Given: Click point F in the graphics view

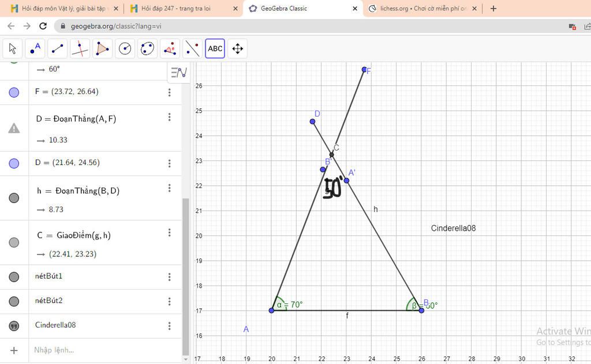Looking at the screenshot, I should (x=364, y=70).
